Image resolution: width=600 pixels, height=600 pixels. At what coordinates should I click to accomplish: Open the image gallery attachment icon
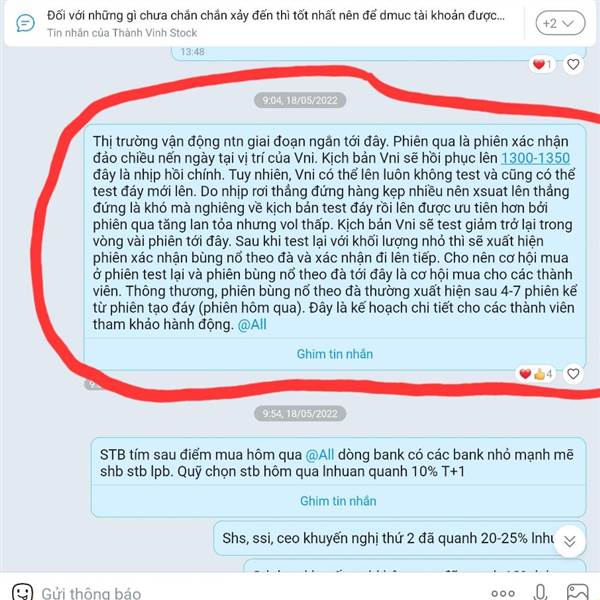[577, 592]
